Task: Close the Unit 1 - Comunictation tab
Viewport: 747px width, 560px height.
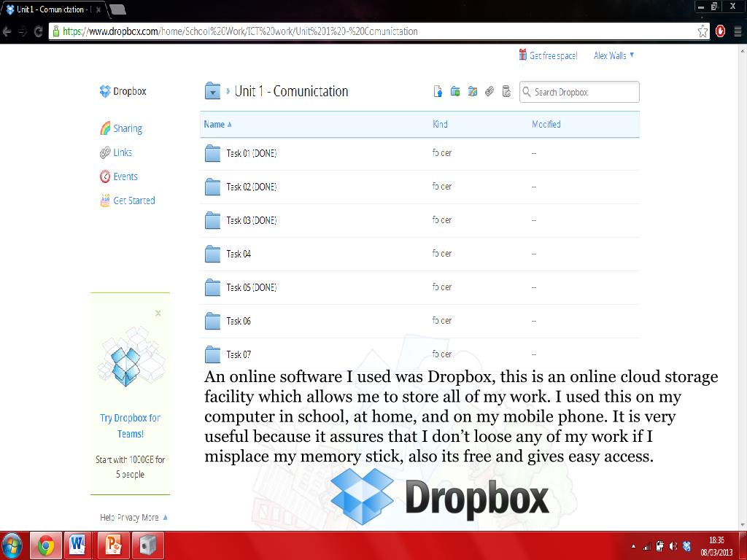Action: click(98, 9)
